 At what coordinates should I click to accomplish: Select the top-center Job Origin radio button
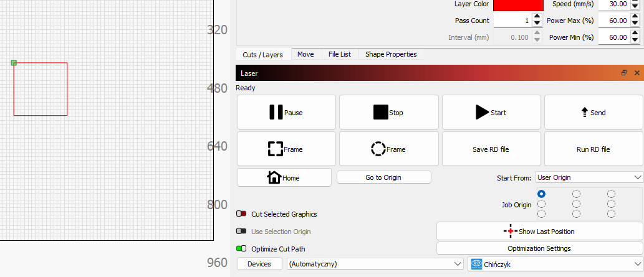576,194
